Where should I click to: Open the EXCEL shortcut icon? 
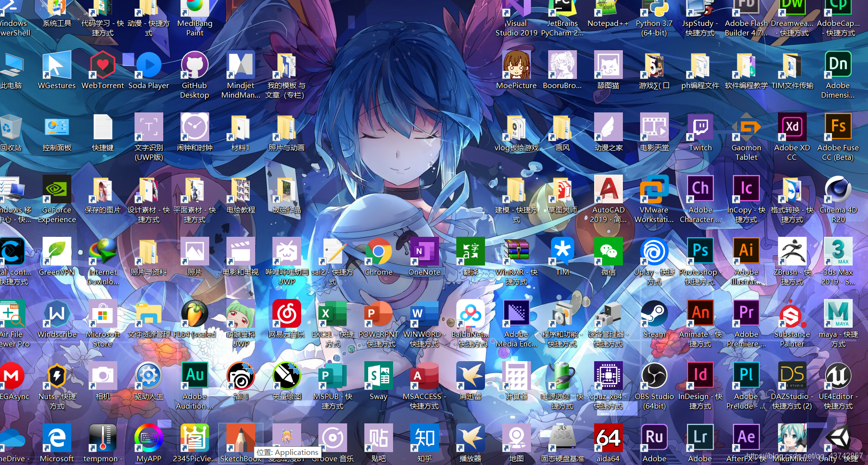tap(332, 314)
